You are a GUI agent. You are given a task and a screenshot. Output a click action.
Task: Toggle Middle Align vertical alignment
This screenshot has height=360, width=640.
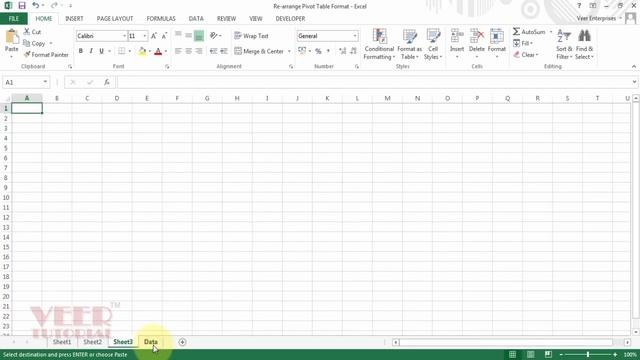click(x=188, y=36)
